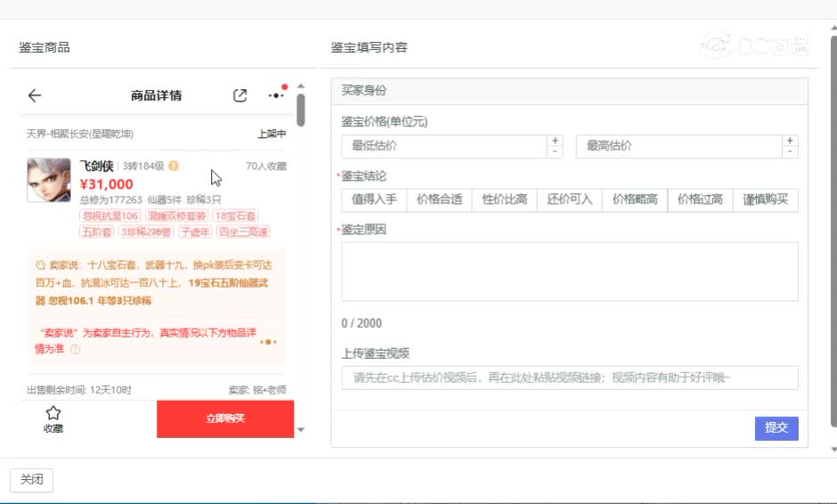Click the 70人收藏 text

(266, 166)
